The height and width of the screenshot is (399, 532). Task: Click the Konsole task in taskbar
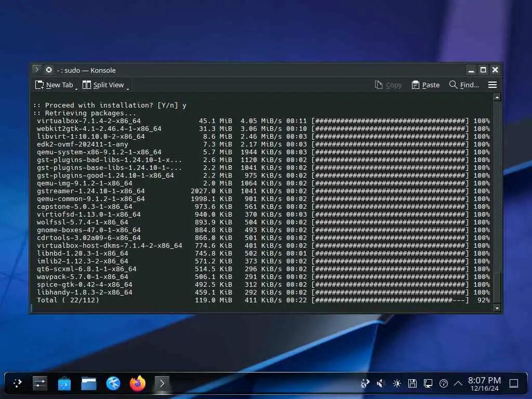pos(162,383)
